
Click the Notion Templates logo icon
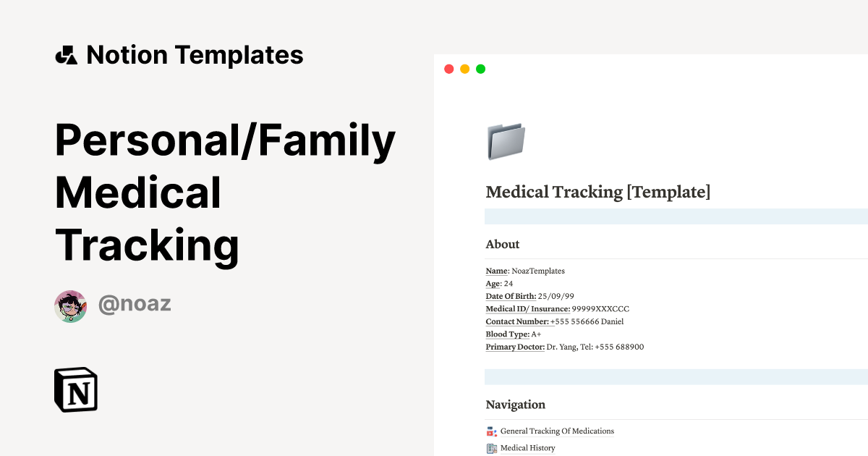(67, 54)
